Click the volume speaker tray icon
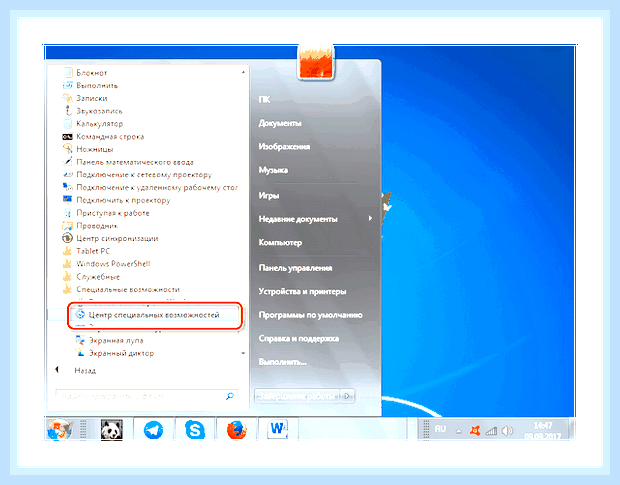 pyautogui.click(x=507, y=430)
